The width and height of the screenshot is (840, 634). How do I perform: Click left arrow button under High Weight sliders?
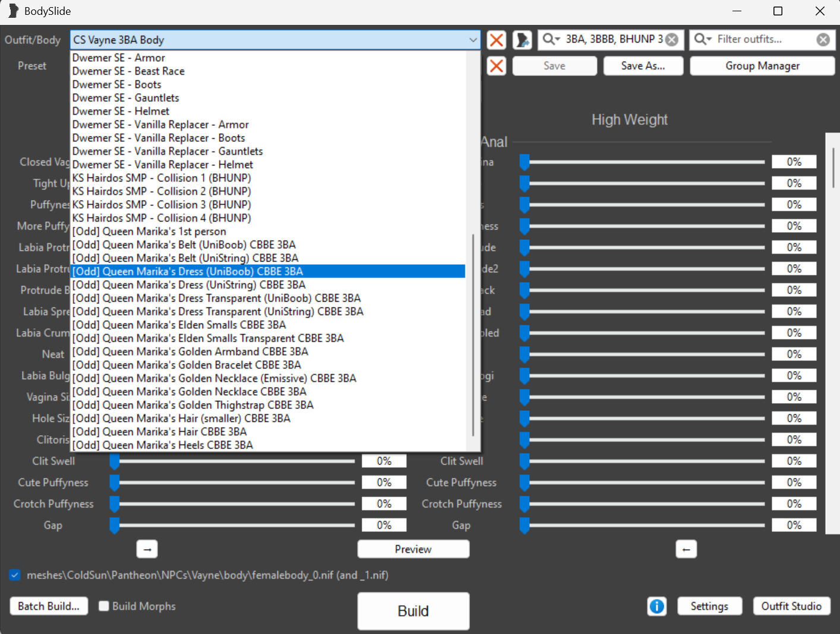(x=686, y=549)
